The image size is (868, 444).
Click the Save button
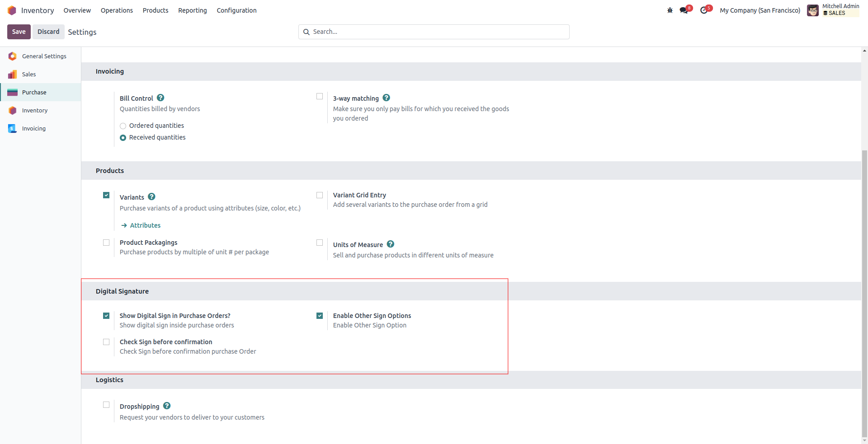click(19, 32)
